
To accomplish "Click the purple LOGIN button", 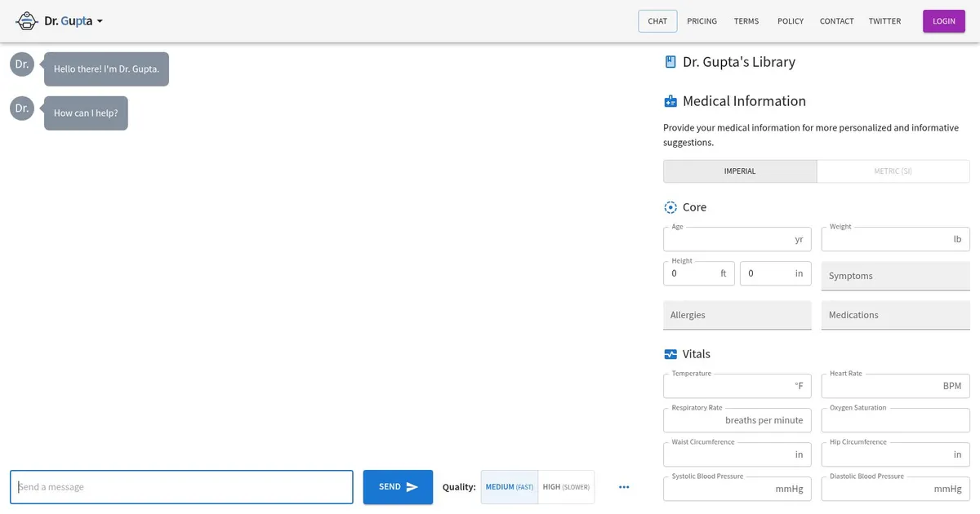I will pyautogui.click(x=944, y=21).
